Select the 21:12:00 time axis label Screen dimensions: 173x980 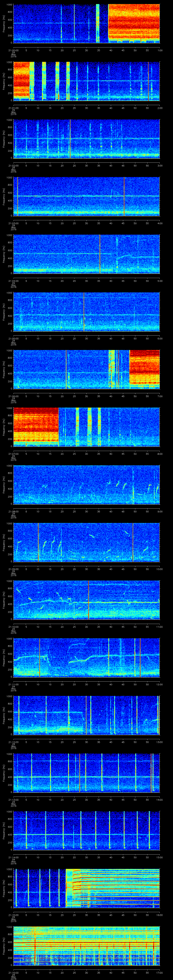pos(13,742)
